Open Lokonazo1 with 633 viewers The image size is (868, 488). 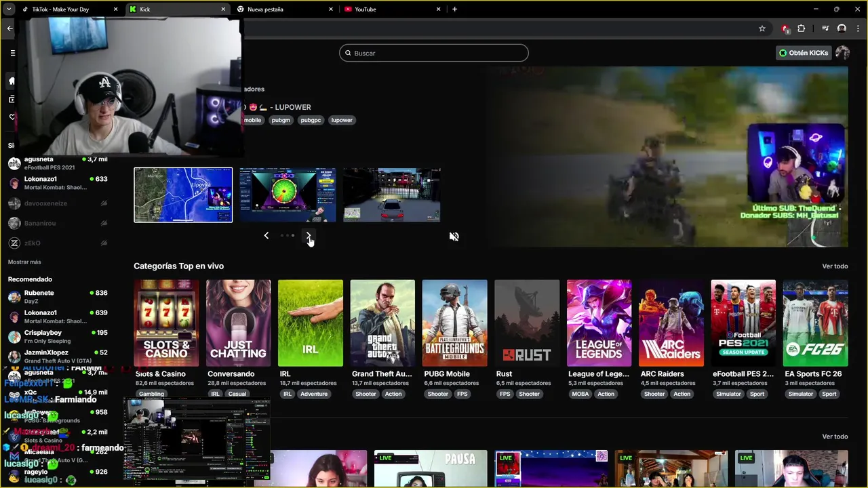click(58, 183)
